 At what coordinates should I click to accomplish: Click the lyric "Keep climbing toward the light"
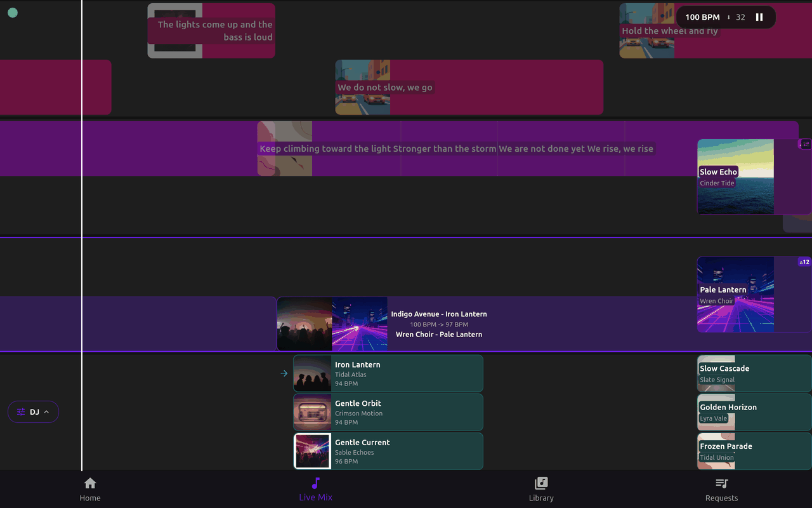[x=325, y=149]
